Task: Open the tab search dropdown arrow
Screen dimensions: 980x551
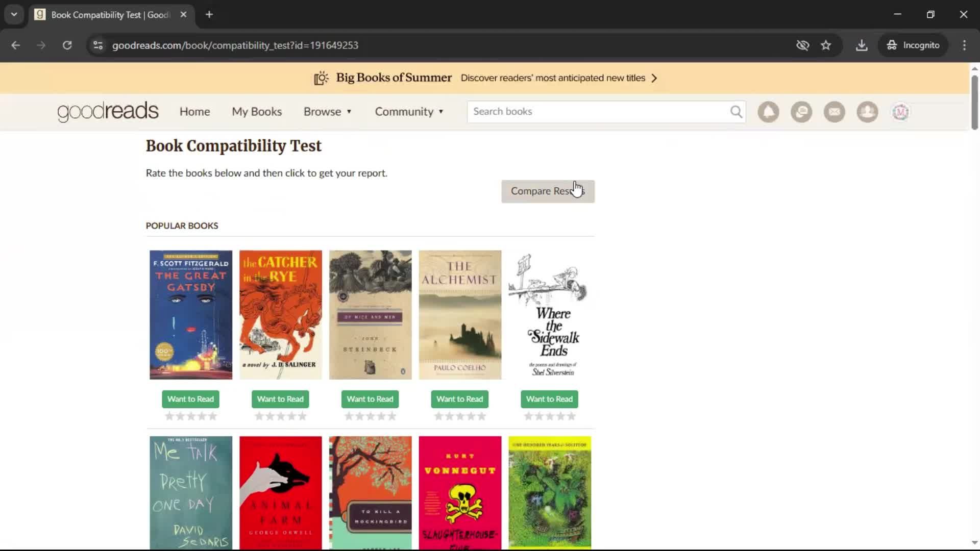Action: [x=14, y=15]
